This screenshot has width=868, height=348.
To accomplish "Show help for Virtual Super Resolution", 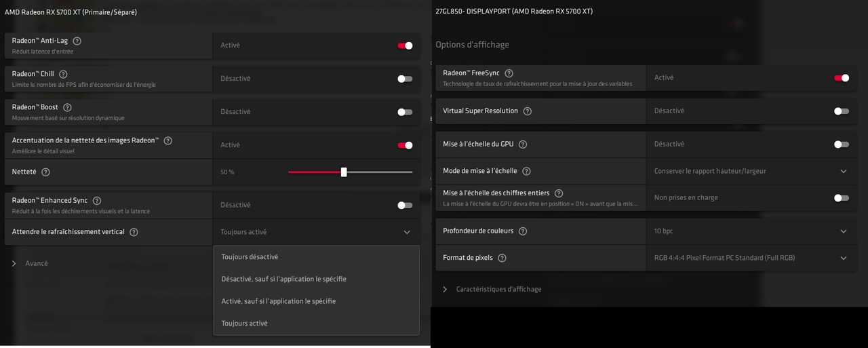I will point(527,111).
